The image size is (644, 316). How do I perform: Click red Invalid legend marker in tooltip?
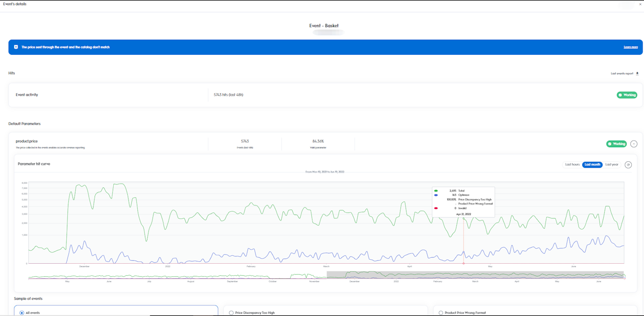[x=436, y=208]
